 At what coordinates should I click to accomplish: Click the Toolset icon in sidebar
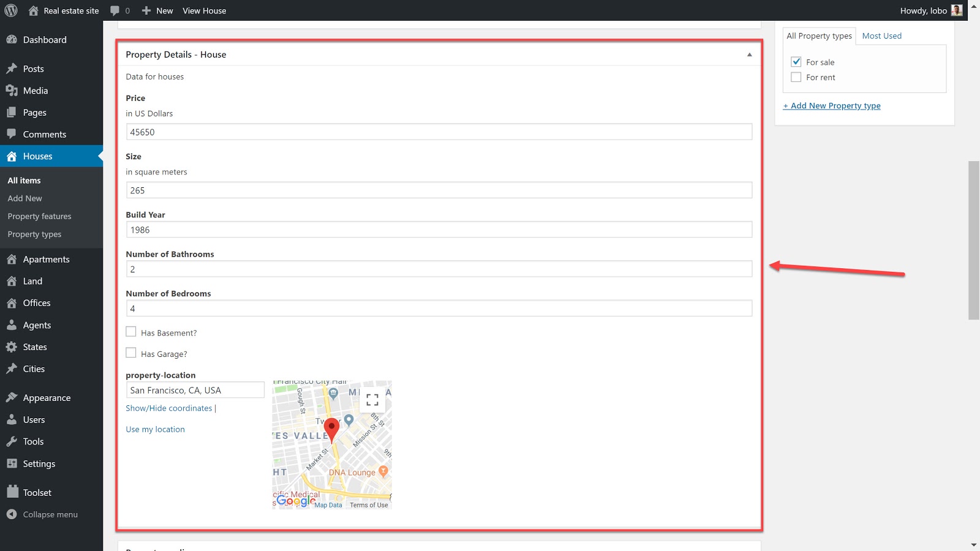pos(12,492)
